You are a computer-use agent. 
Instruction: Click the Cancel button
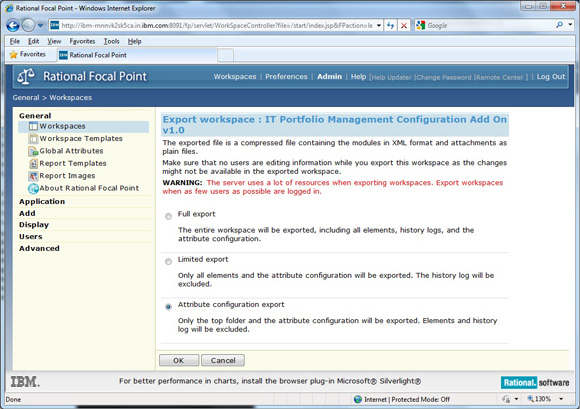223,361
